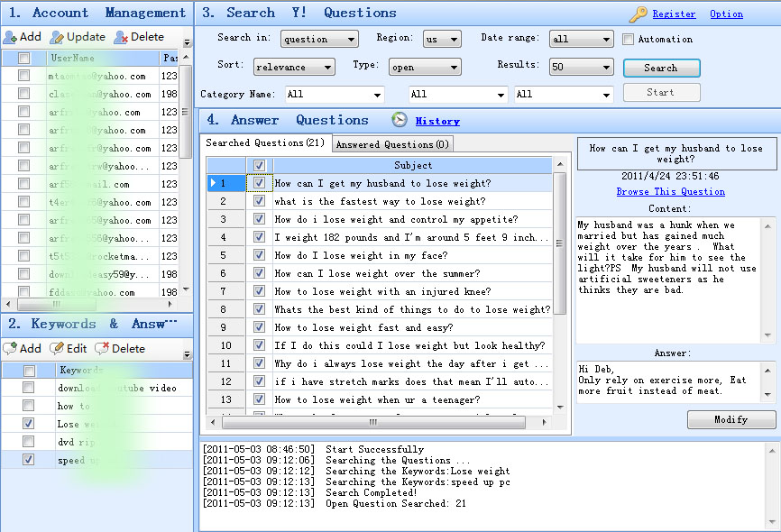The image size is (781, 532).
Task: Click the Keywords column header
Action: pos(123,370)
